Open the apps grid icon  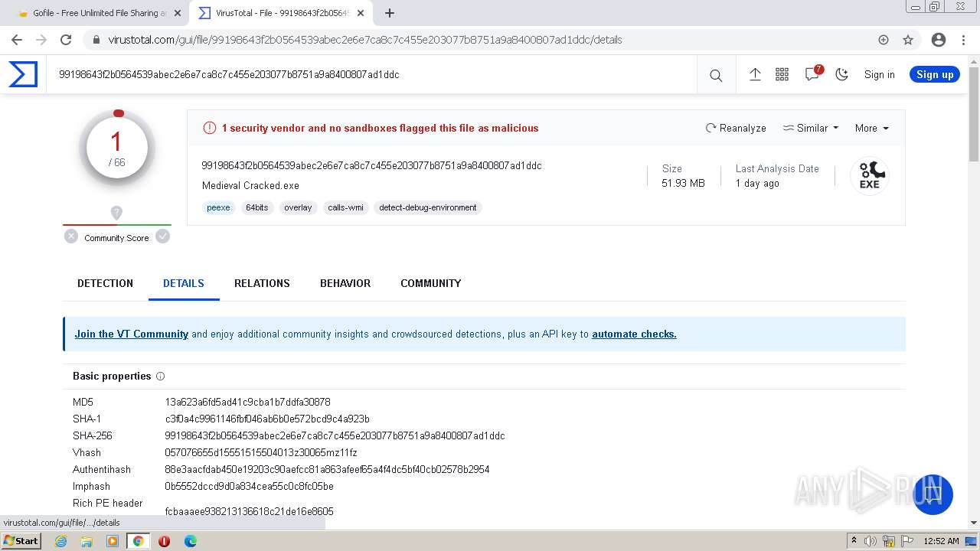pyautogui.click(x=782, y=74)
